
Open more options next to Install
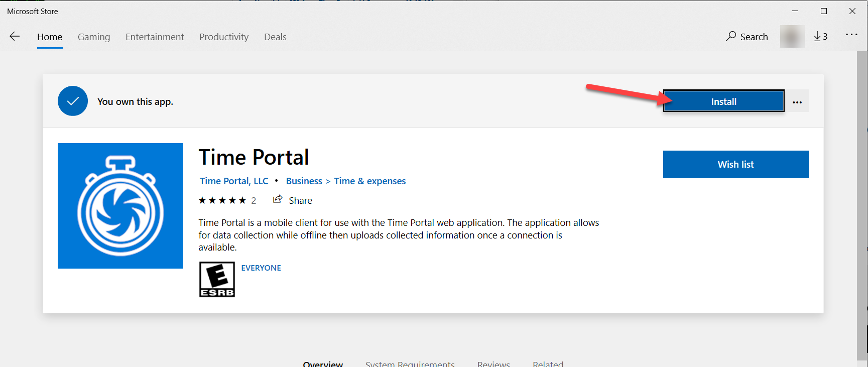pyautogui.click(x=797, y=102)
